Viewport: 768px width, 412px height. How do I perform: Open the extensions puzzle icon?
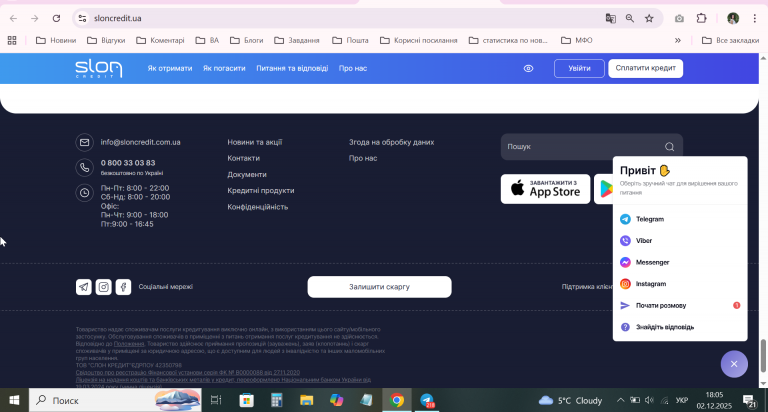tap(701, 18)
